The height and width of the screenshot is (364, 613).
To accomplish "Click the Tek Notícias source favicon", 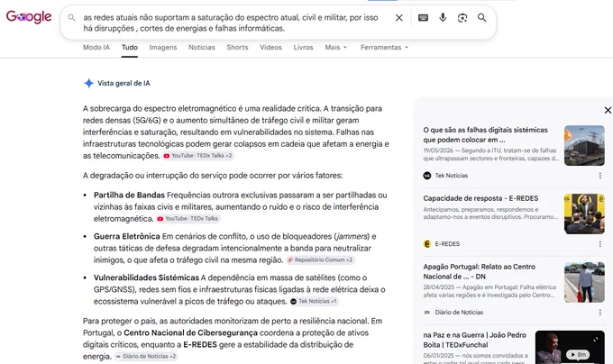I will click(x=427, y=176).
